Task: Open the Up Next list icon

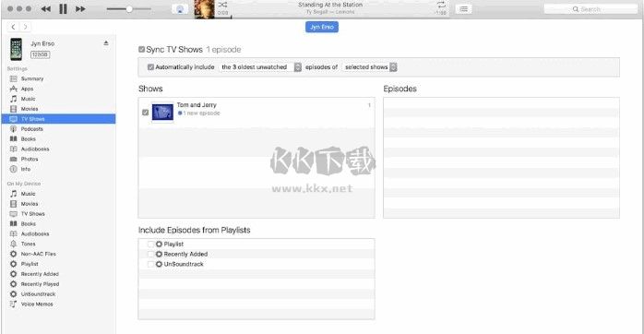Action: [x=464, y=8]
